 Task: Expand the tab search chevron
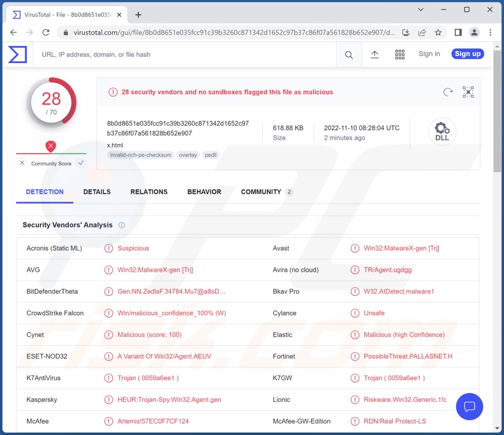[x=420, y=10]
